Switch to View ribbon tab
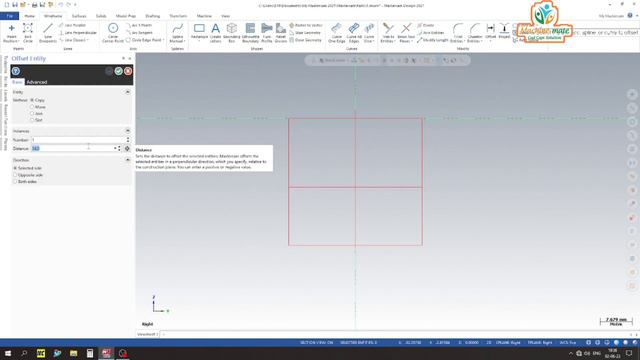Screen dimensions: 640x360 click(225, 16)
